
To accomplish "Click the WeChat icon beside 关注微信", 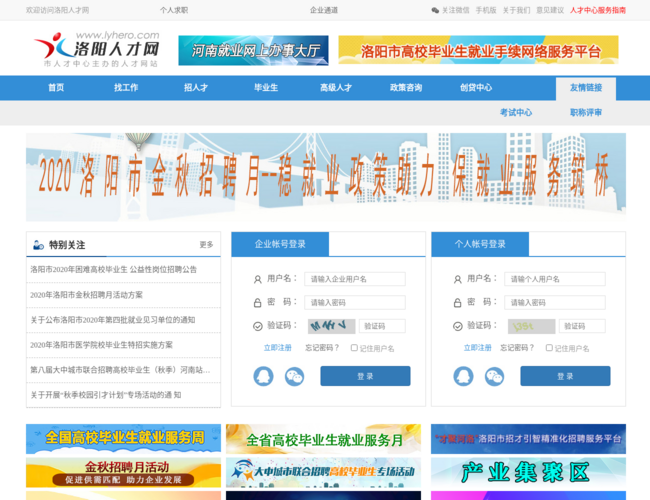I will click(435, 10).
